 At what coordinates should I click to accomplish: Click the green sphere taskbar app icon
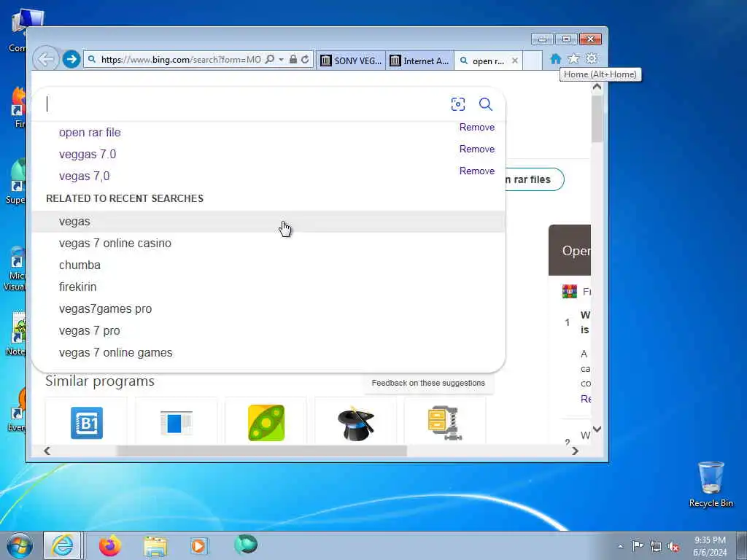(246, 544)
